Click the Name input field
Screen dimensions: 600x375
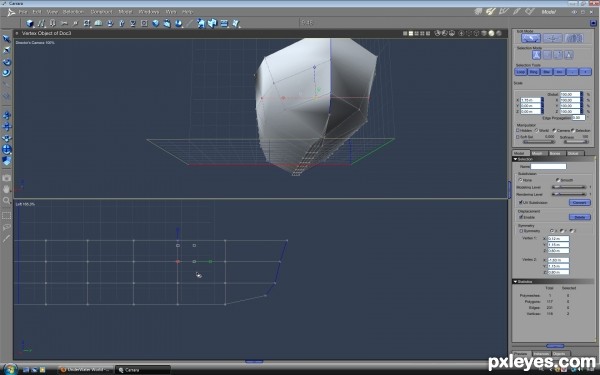[x=548, y=166]
